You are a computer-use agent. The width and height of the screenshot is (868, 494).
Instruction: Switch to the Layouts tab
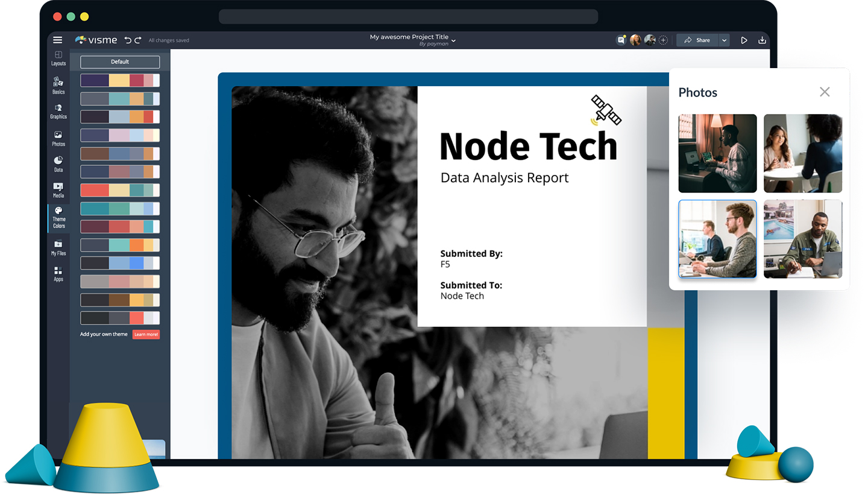coord(58,59)
